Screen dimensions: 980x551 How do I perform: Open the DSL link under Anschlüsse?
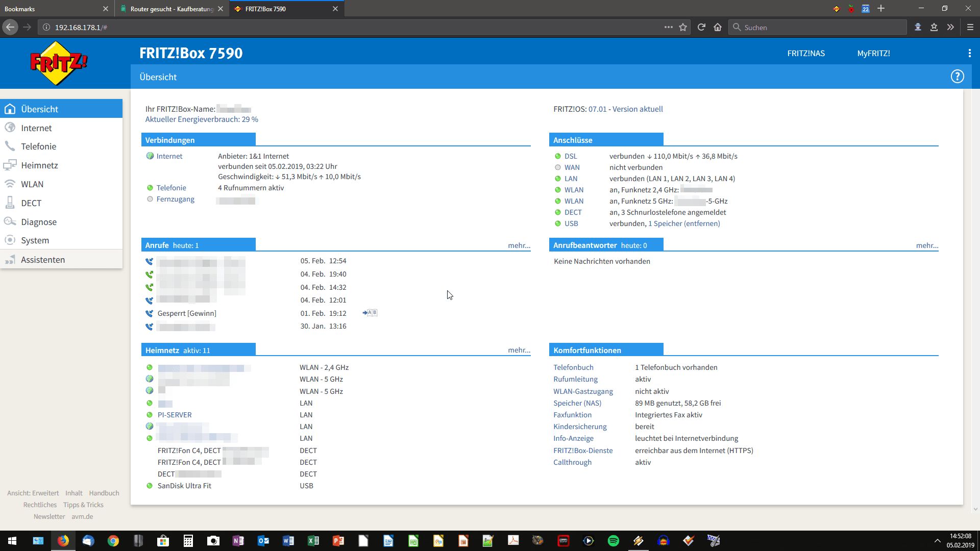[571, 156]
